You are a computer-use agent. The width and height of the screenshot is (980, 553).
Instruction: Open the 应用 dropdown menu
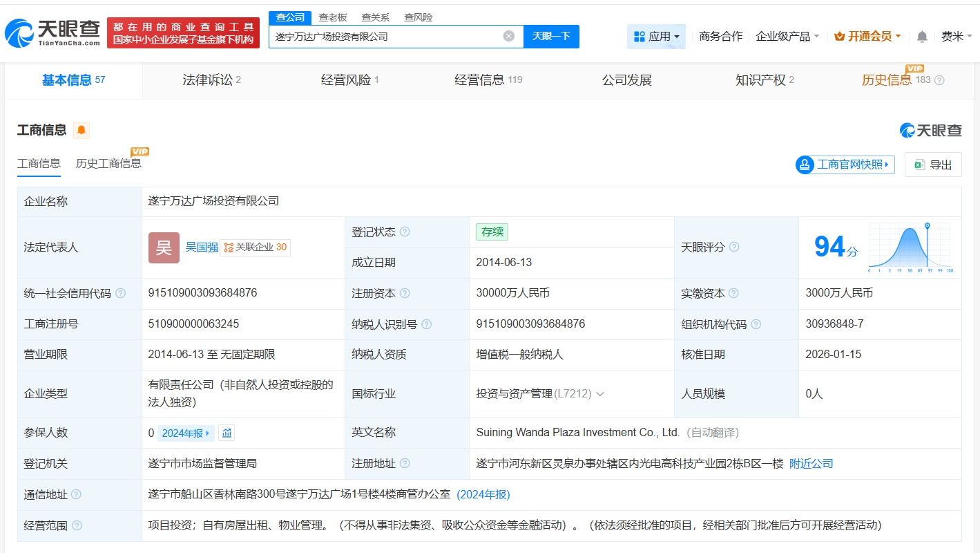click(x=656, y=37)
